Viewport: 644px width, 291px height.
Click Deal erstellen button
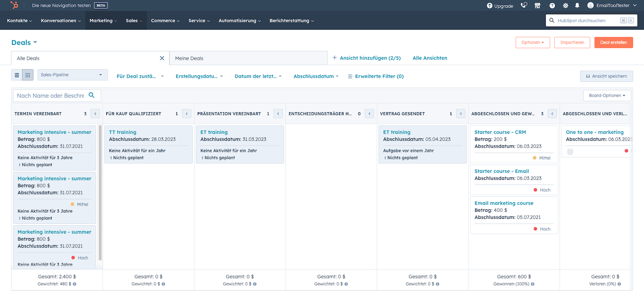click(x=614, y=42)
